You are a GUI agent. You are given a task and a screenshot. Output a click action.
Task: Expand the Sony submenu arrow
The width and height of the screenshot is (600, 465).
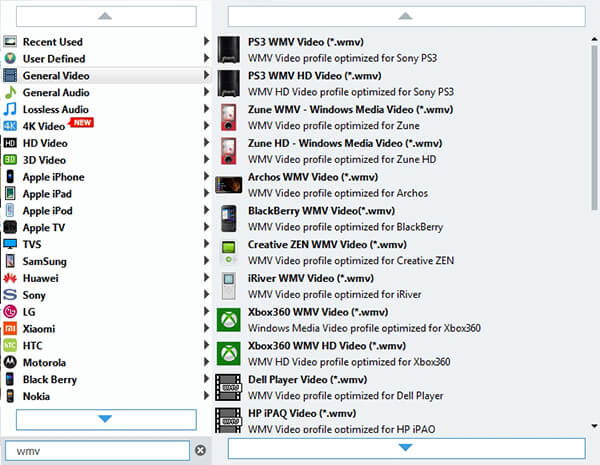coord(206,294)
